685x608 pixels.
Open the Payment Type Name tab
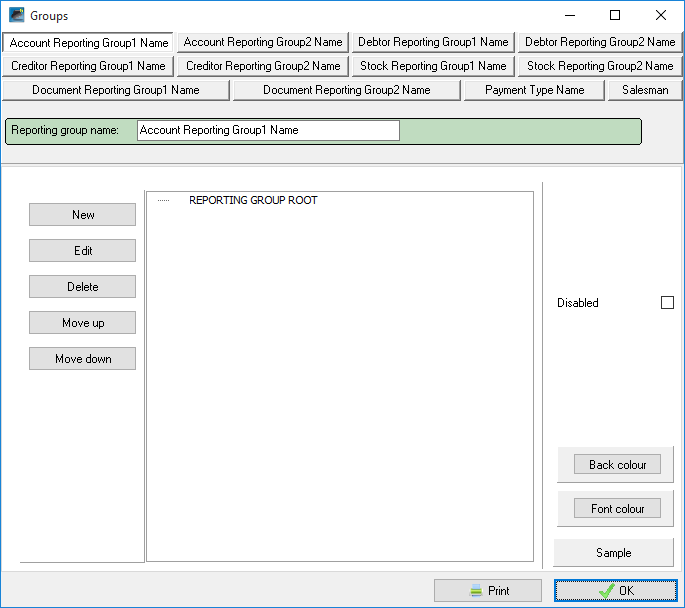(534, 90)
